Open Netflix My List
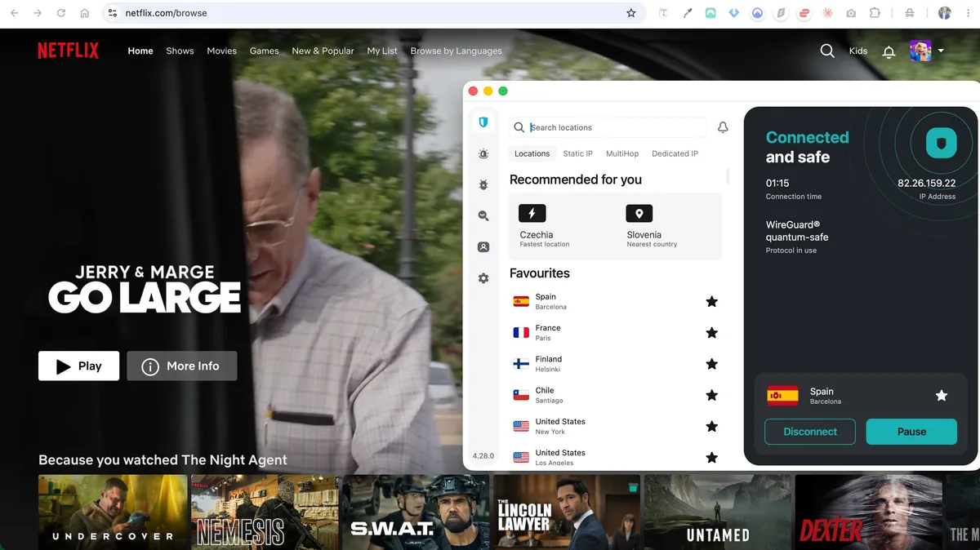 coord(382,51)
